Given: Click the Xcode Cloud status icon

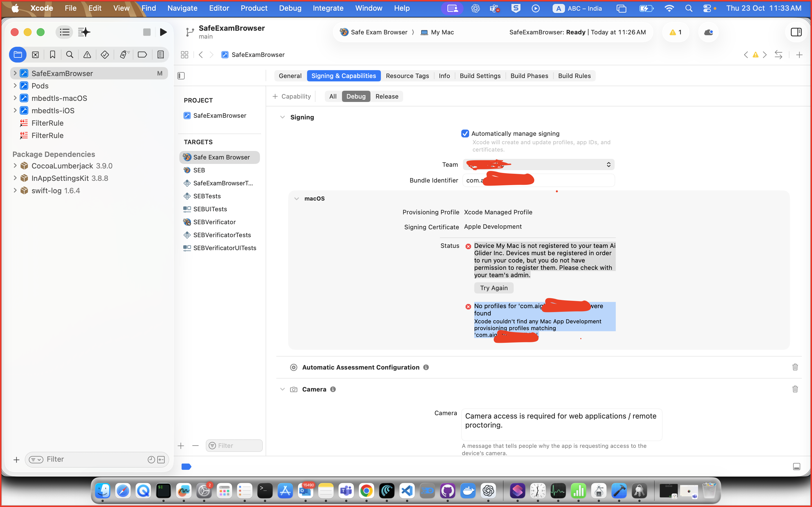Looking at the screenshot, I should [x=708, y=32].
